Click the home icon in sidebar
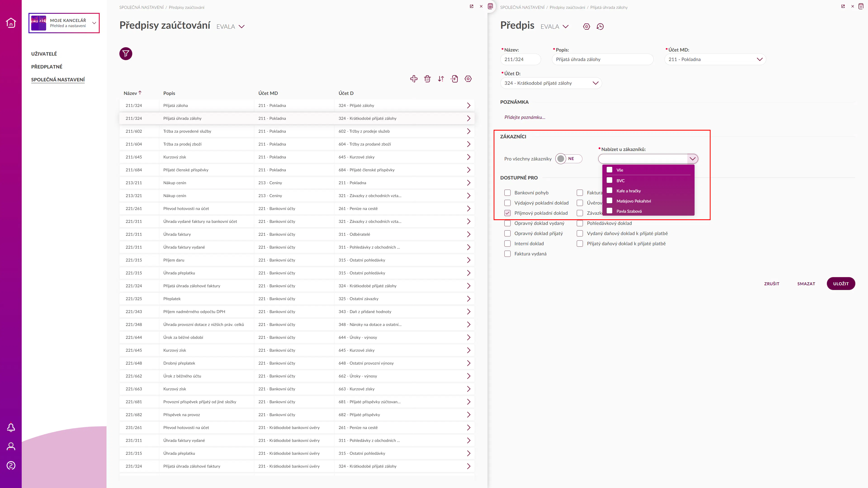 click(x=11, y=23)
